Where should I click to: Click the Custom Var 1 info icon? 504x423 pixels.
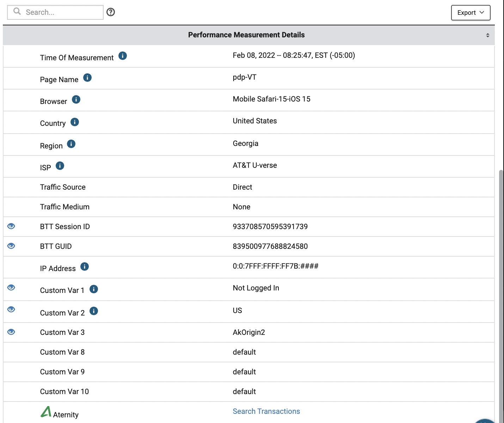93,288
